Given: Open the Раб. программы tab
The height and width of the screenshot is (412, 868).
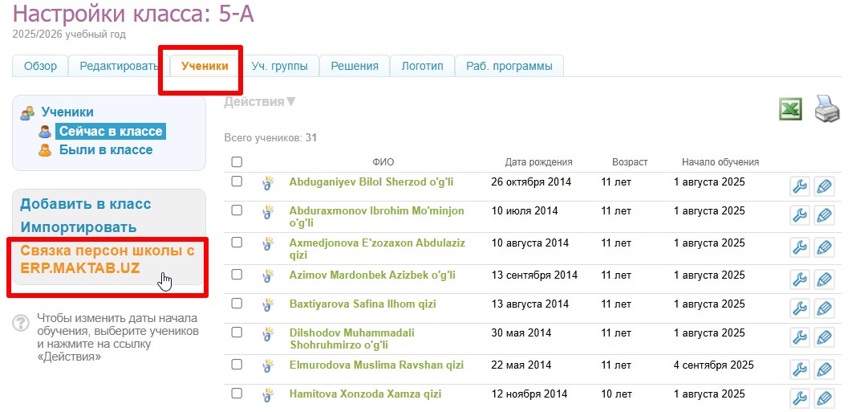Looking at the screenshot, I should [509, 66].
